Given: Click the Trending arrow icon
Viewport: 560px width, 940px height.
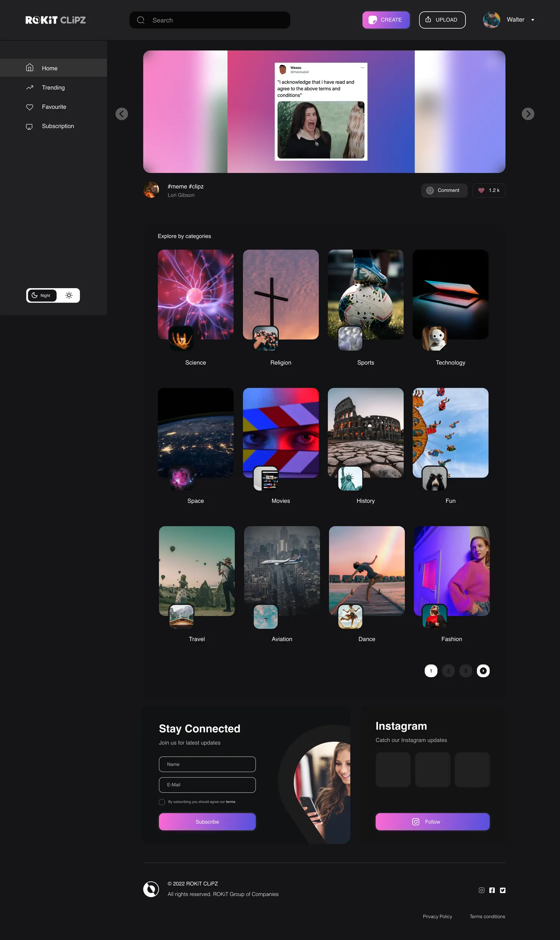Looking at the screenshot, I should click(30, 88).
